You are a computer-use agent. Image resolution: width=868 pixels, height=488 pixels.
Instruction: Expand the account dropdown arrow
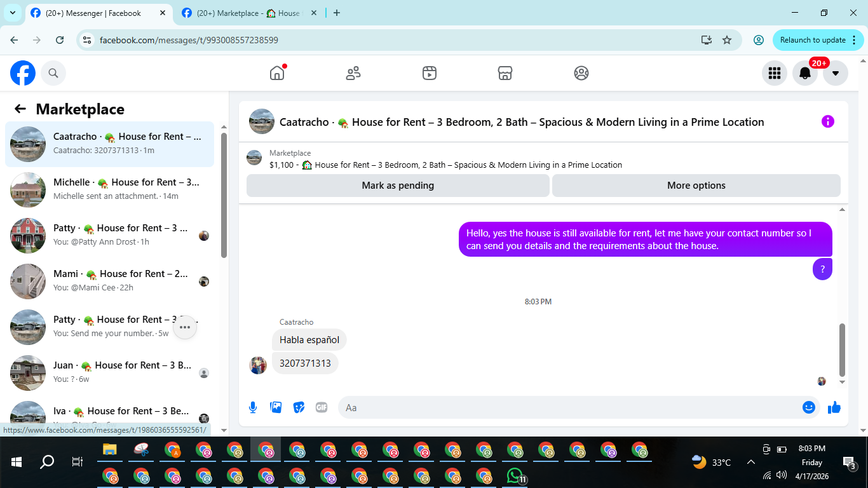[x=836, y=73]
